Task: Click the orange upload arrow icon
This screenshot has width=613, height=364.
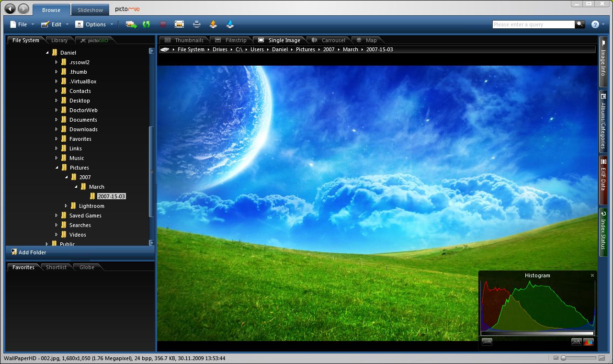Action: pyautogui.click(x=214, y=24)
